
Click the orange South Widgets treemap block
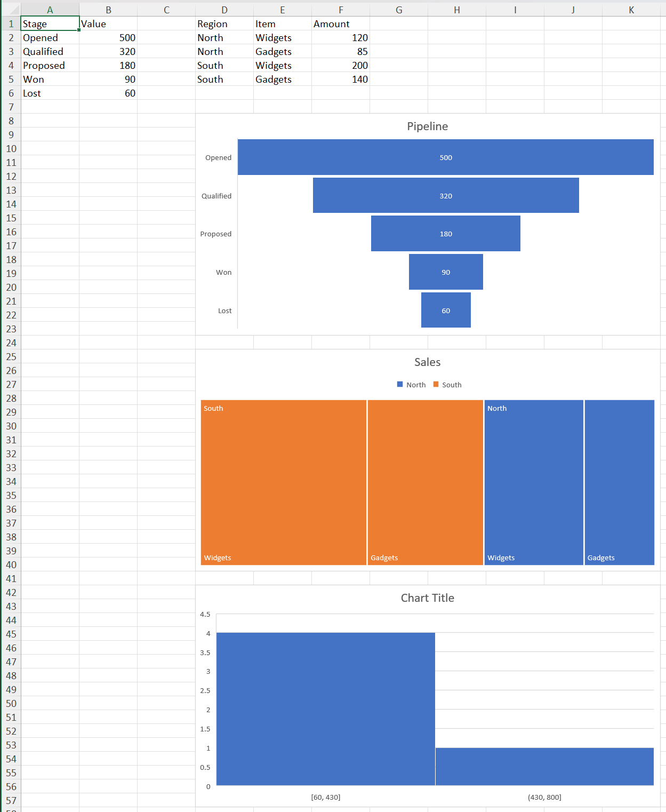(284, 482)
